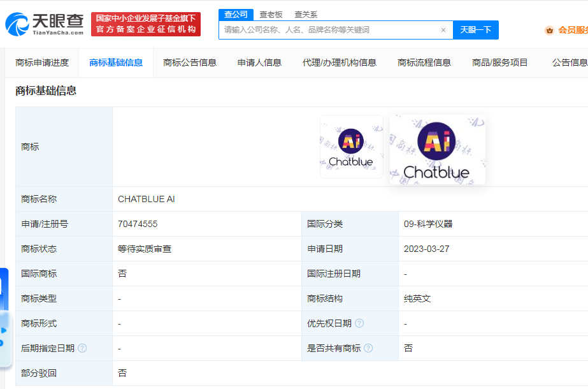Click the 国际分类 label cell
This screenshot has height=389, width=588.
(x=350, y=224)
